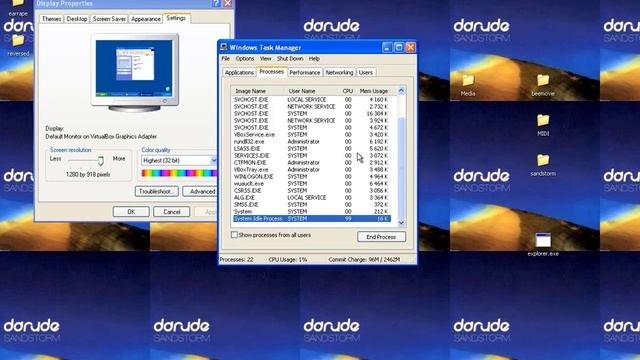Select the VBoxTray.exe process
Image resolution: width=640 pixels, height=360 pixels.
tap(311, 169)
